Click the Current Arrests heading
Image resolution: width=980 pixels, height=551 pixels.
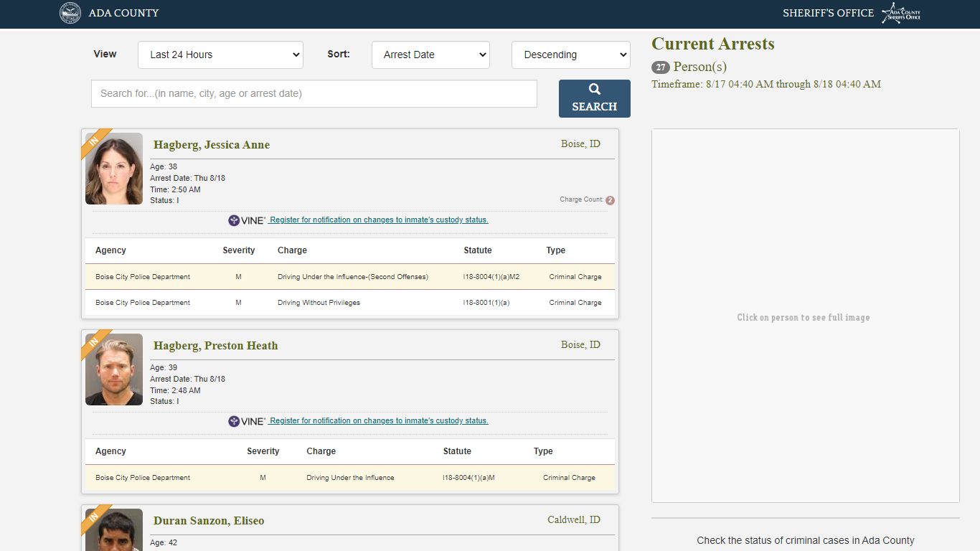pos(713,44)
